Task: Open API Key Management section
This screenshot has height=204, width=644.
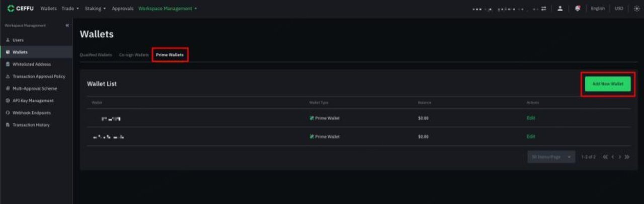Action: [x=33, y=101]
